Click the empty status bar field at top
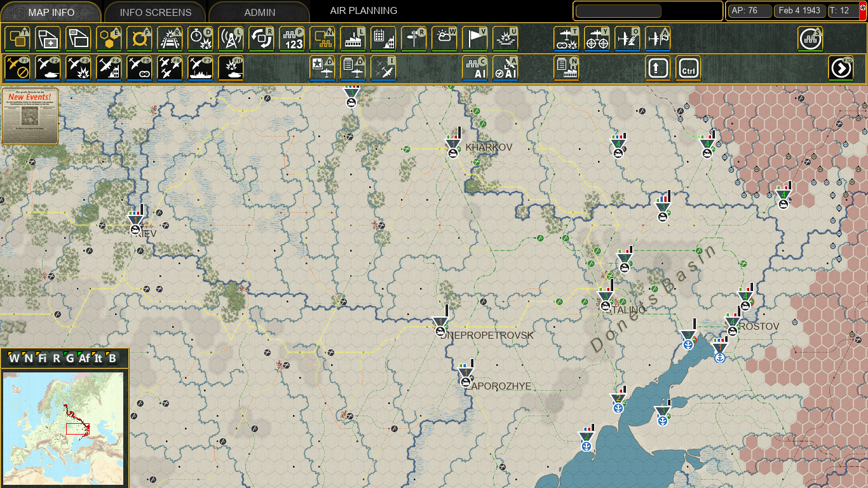Screen dimensions: 868x488 [618, 11]
